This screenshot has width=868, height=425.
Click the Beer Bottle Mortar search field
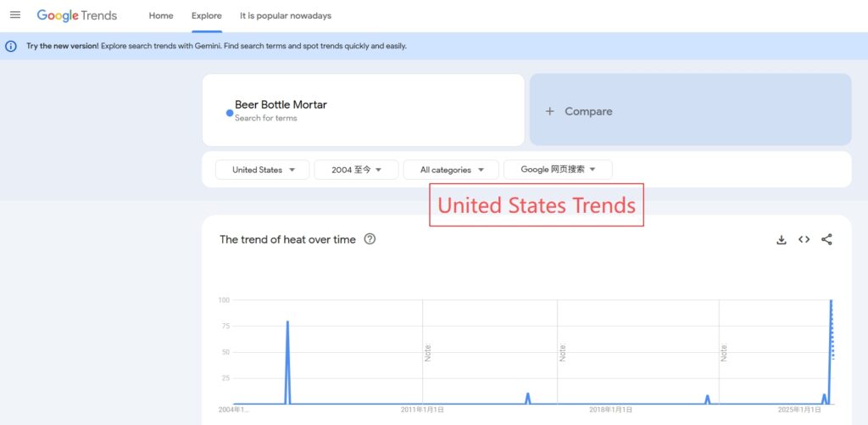(281, 105)
